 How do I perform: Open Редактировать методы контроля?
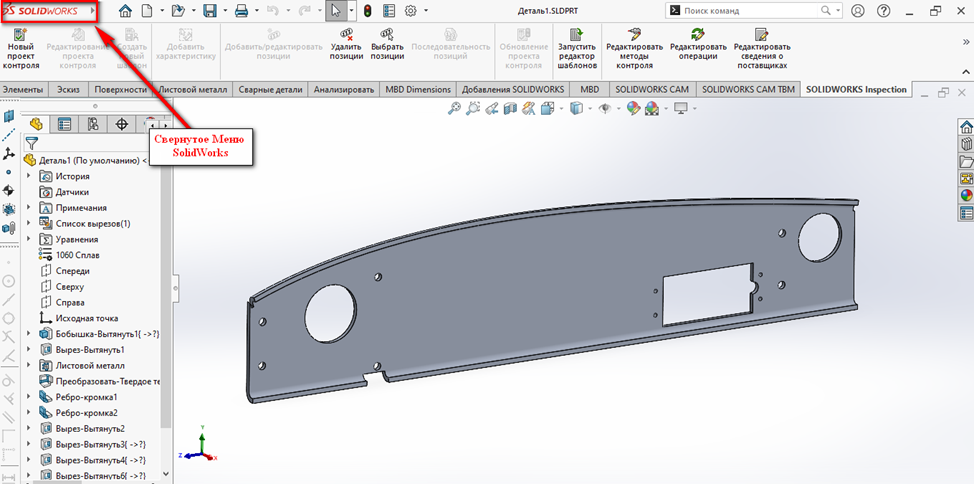coord(634,48)
